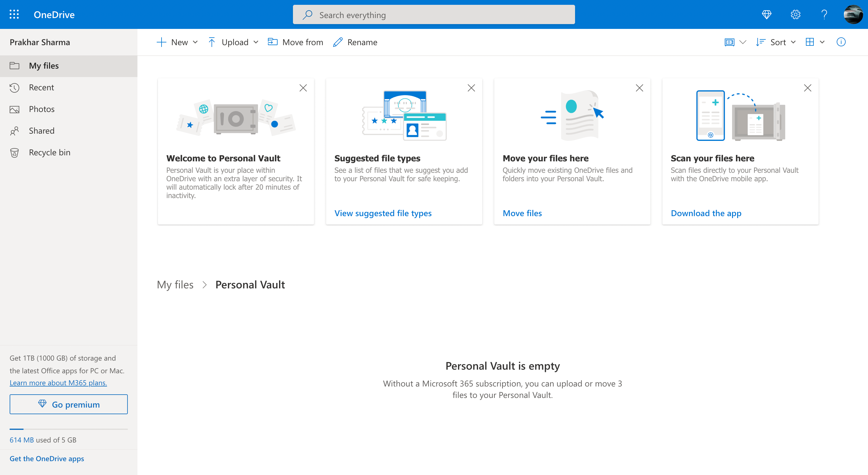The image size is (868, 475).
Task: Click the Rename pencil icon
Action: (338, 42)
